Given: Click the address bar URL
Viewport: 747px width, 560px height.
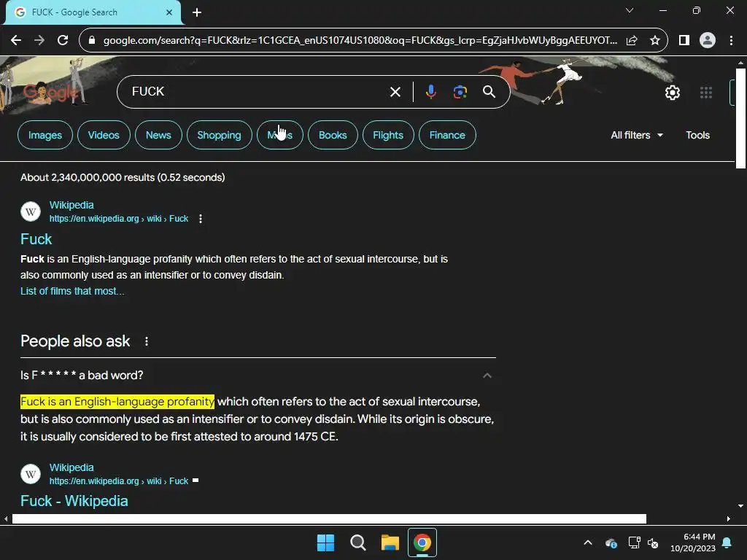Looking at the screenshot, I should 360,41.
